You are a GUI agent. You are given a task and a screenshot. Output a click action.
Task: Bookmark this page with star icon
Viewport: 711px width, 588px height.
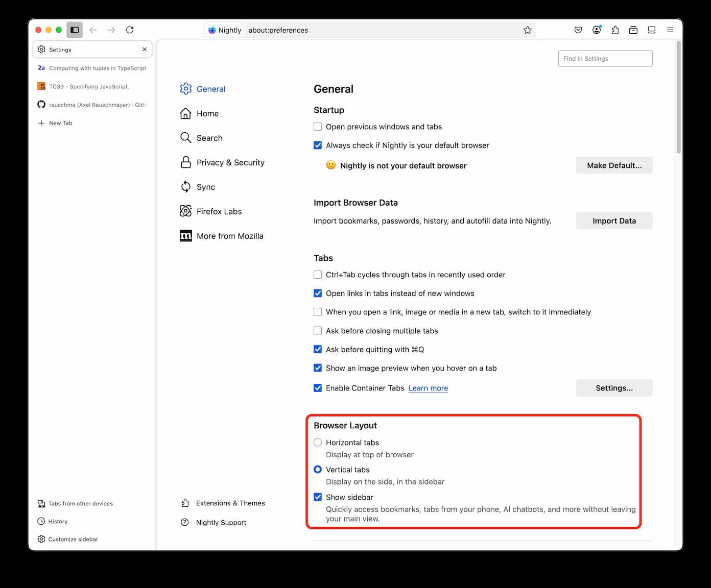(x=528, y=30)
